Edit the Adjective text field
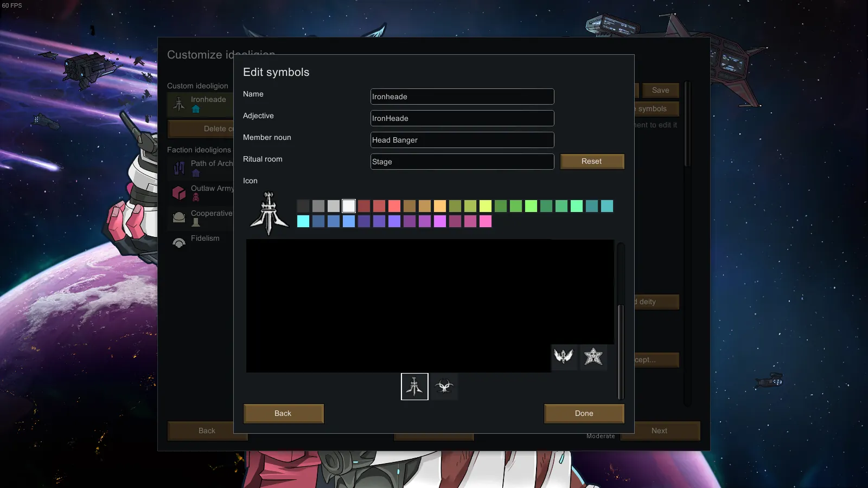The height and width of the screenshot is (488, 868). click(462, 118)
